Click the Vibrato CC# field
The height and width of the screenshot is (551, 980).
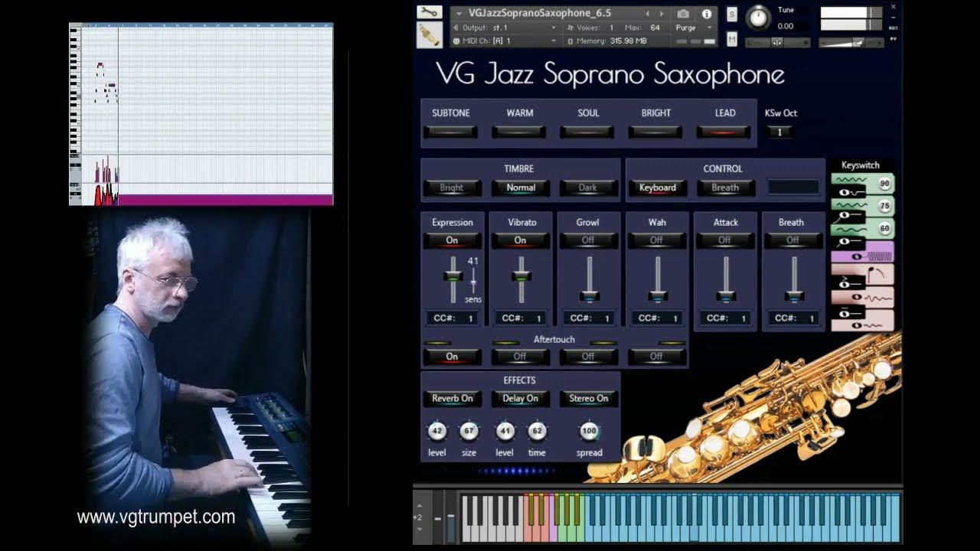[x=521, y=318]
